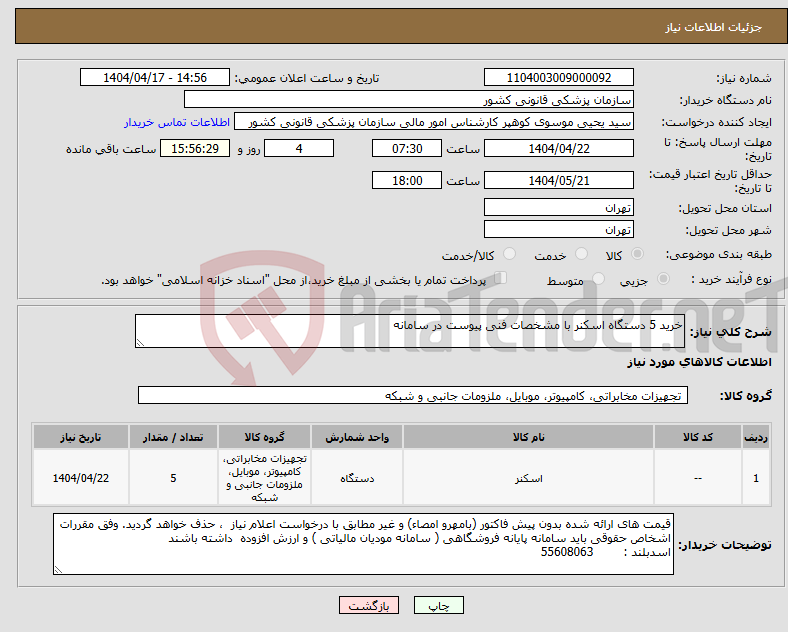Select the متوسط purchase type radio
The height and width of the screenshot is (632, 788).
[x=598, y=279]
